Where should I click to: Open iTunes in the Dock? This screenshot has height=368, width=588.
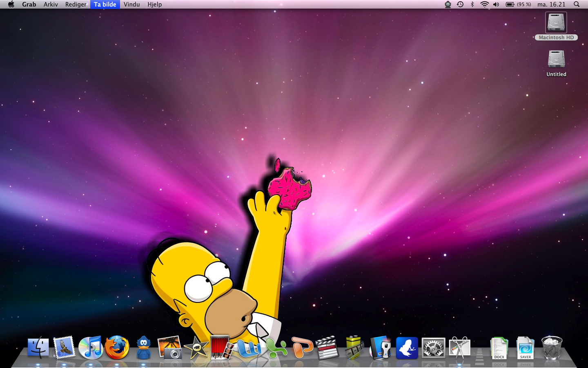pyautogui.click(x=91, y=348)
